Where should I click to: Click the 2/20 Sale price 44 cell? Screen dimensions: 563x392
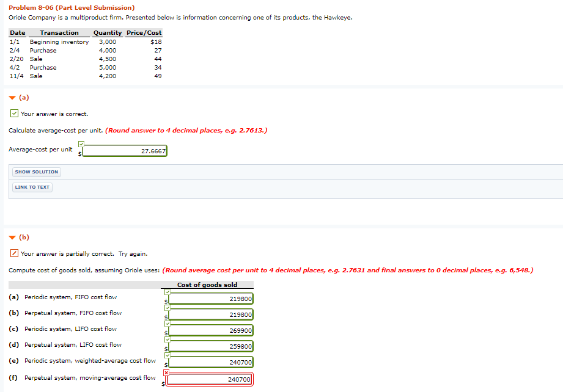coord(158,59)
